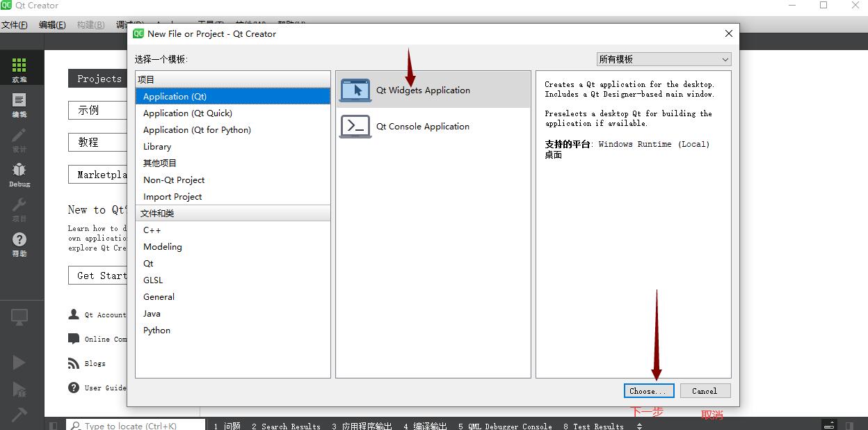
Task: Click the kit selector monitor icon
Action: (x=19, y=318)
